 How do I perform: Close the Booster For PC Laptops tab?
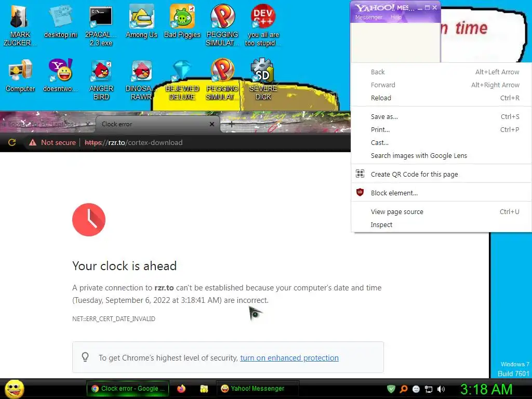pos(88,124)
